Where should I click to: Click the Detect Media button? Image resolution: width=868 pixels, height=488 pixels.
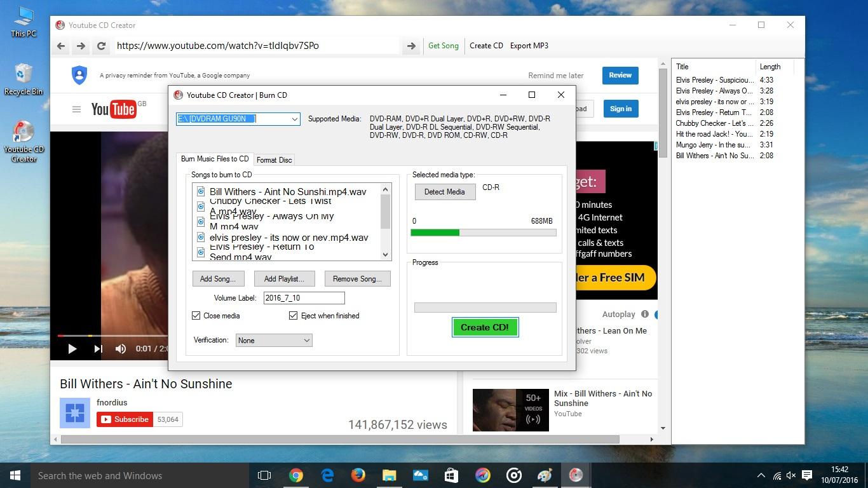pos(445,192)
